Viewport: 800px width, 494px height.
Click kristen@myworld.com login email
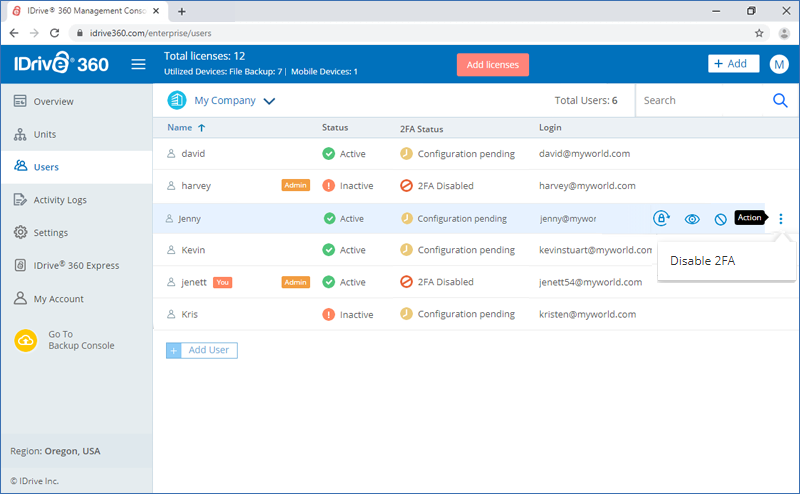(587, 314)
